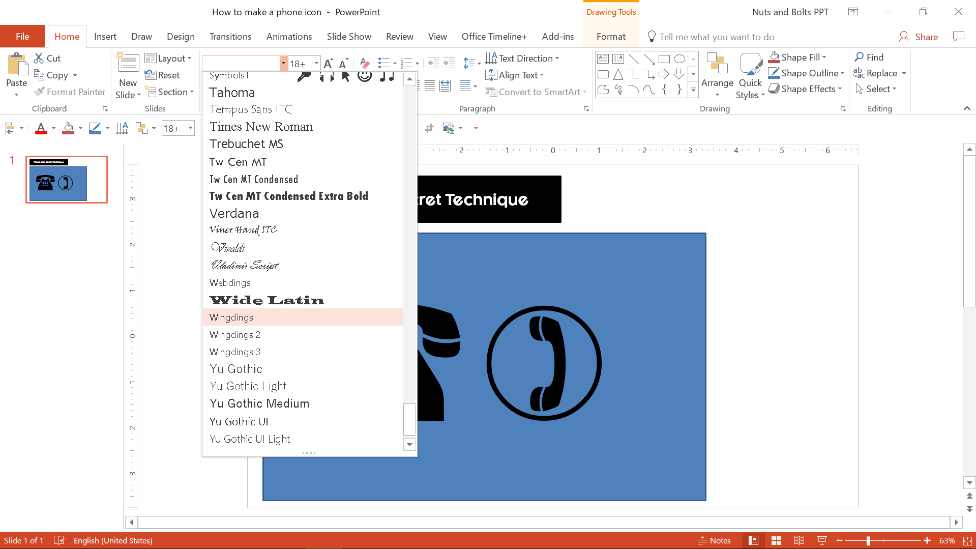The image size is (976, 549).
Task: Click the font name input box
Action: [x=241, y=63]
